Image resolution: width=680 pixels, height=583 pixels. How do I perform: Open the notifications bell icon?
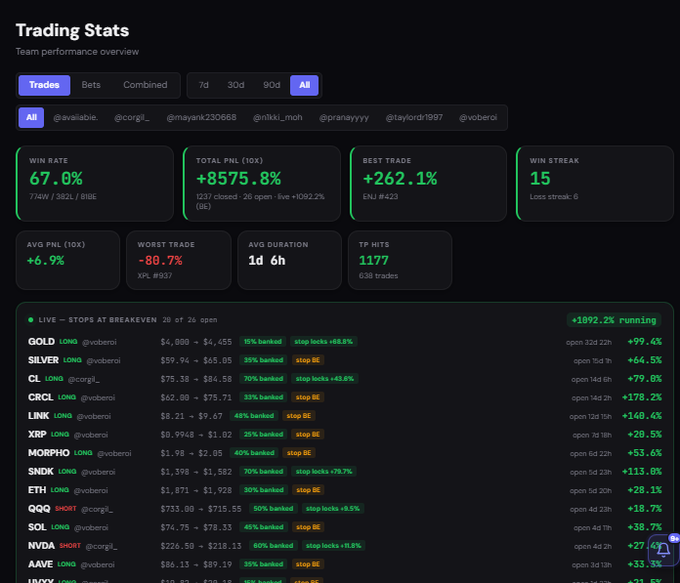tap(664, 549)
